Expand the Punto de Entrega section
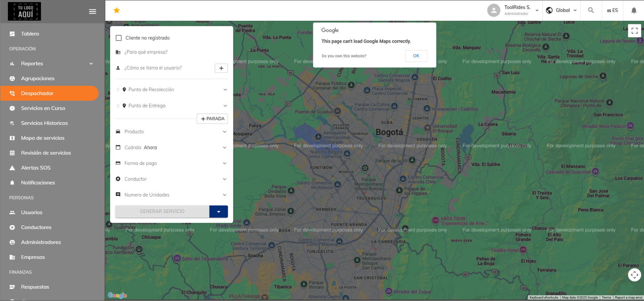The height and width of the screenshot is (301, 644). [225, 106]
